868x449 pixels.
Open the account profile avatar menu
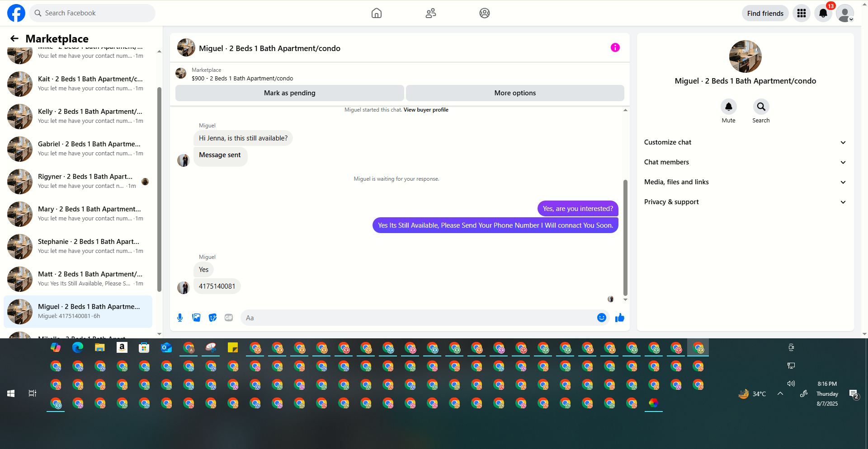point(845,13)
